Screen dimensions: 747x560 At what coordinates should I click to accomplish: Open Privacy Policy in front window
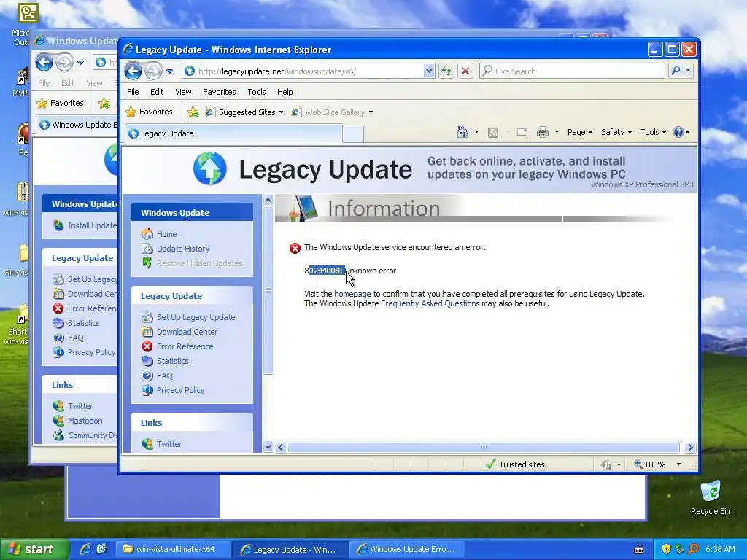180,390
